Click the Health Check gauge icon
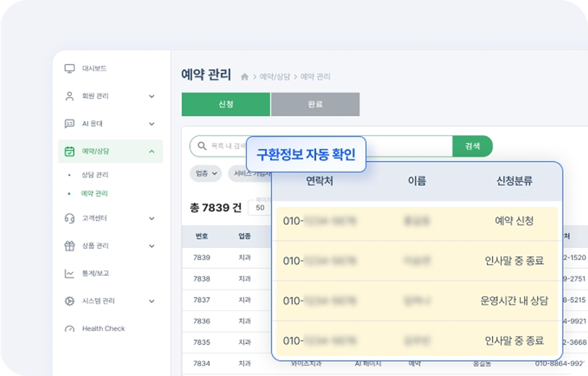This screenshot has width=588, height=376. tap(69, 329)
